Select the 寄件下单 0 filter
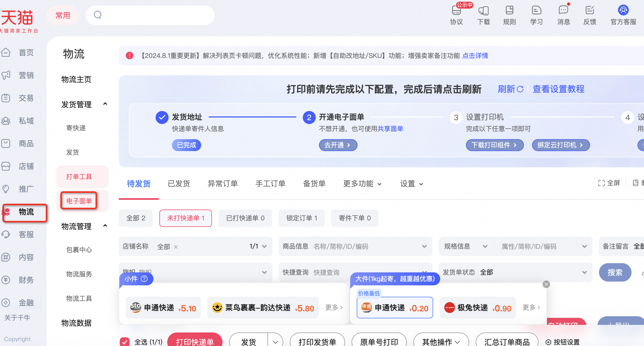Viewport: 644px width, 346px height. point(355,218)
